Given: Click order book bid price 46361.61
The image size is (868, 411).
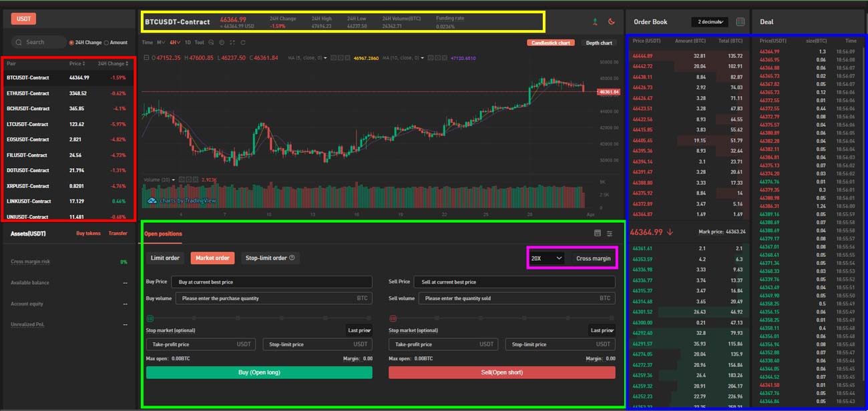Looking at the screenshot, I should [x=643, y=248].
